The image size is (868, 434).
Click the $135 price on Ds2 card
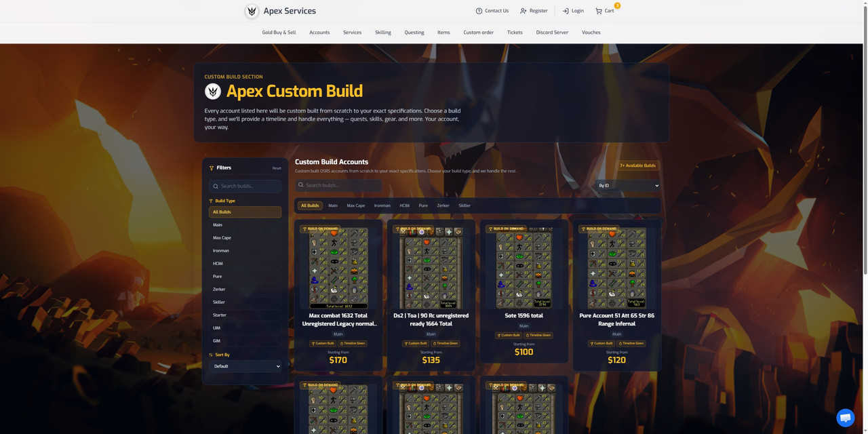point(431,360)
